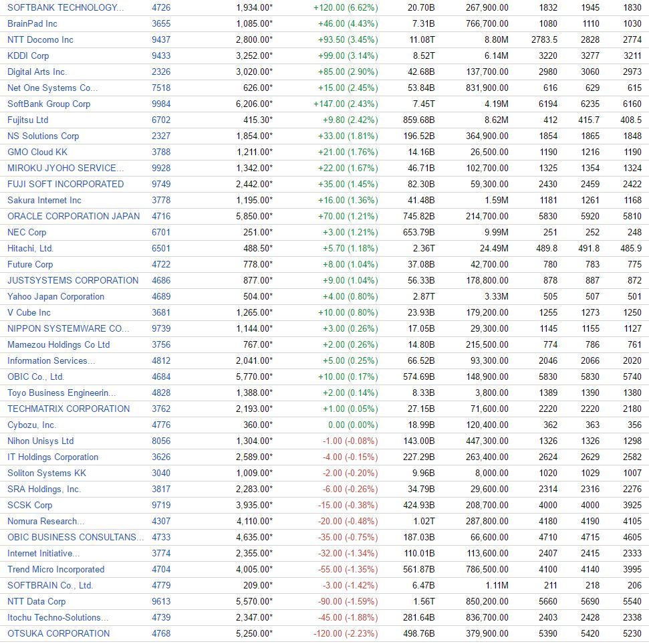649x644 pixels.
Task: Click ticker symbol 8056
Action: tap(161, 441)
